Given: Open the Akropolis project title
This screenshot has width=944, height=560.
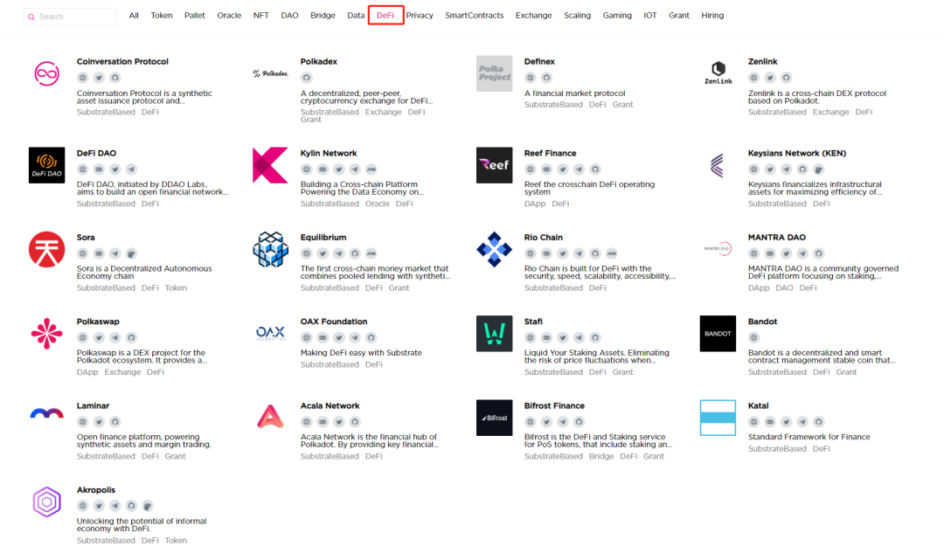Looking at the screenshot, I should 96,489.
